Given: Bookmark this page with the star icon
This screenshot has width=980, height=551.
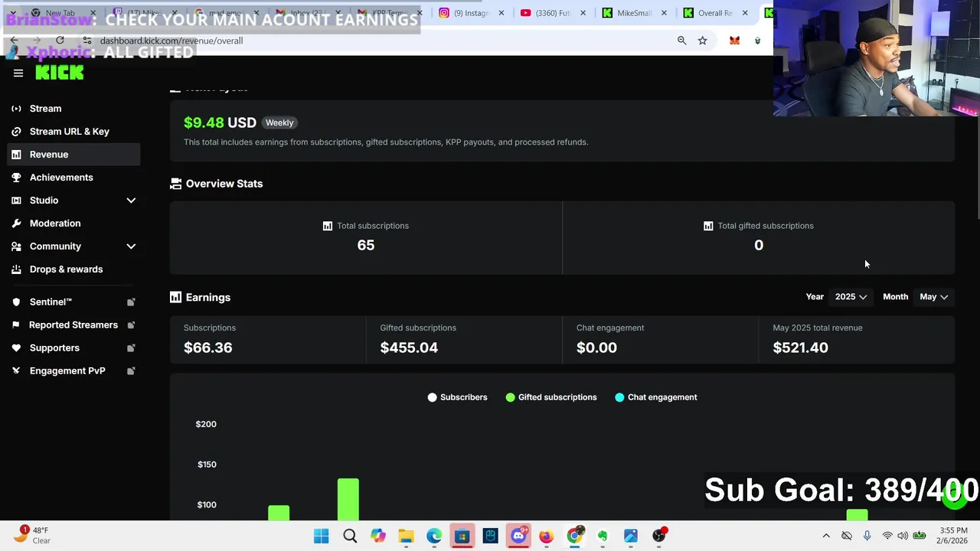Looking at the screenshot, I should 702,41.
